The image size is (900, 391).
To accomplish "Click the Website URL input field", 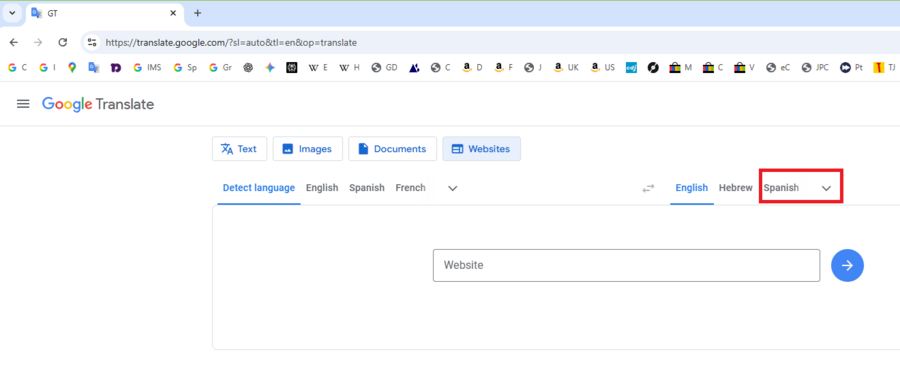I will click(626, 265).
